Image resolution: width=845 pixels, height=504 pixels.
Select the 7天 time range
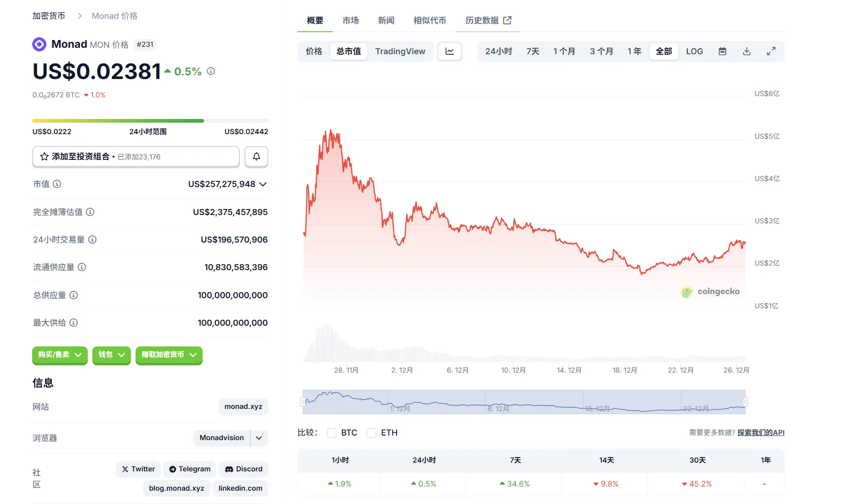pos(533,51)
